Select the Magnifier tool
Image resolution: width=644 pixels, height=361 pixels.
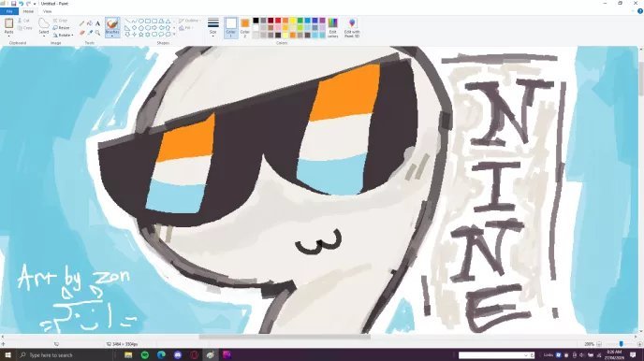[x=97, y=33]
